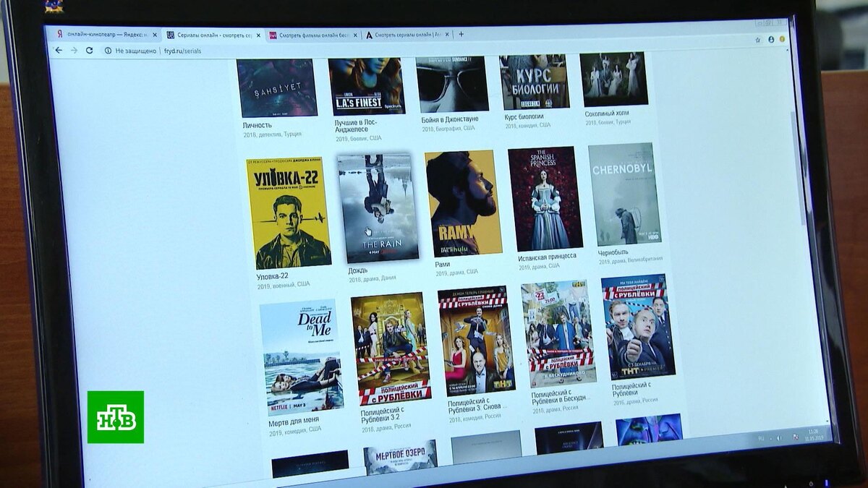Open the Dead to Me poster

[x=302, y=356]
